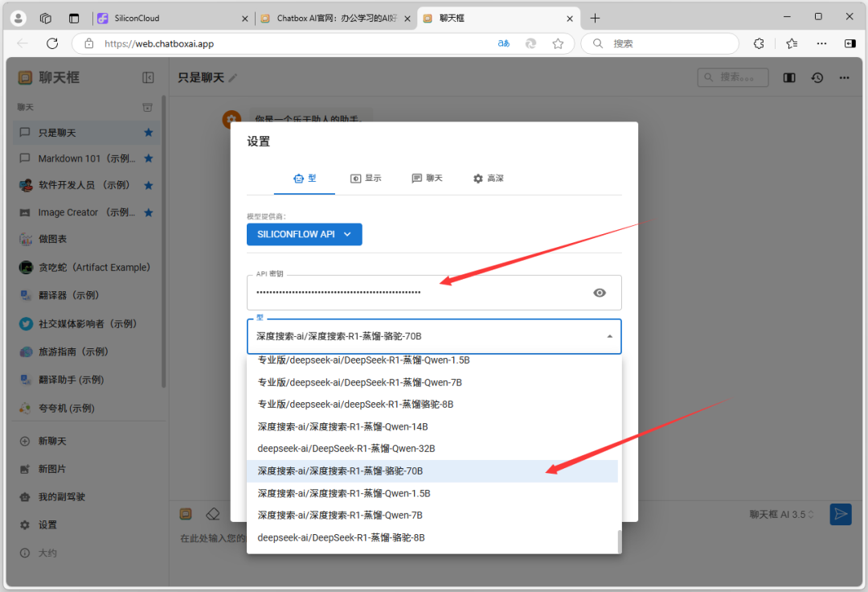Open chat history clock icon

(x=817, y=77)
